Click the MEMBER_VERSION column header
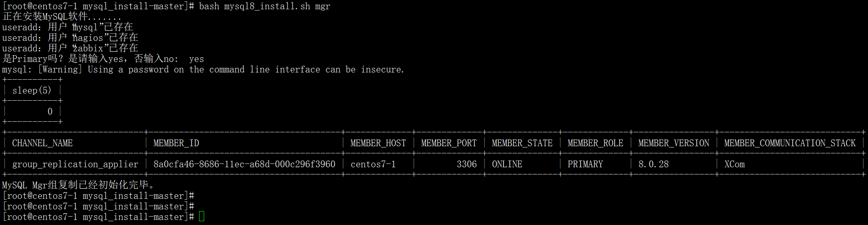This screenshot has height=225, width=868. [x=674, y=143]
